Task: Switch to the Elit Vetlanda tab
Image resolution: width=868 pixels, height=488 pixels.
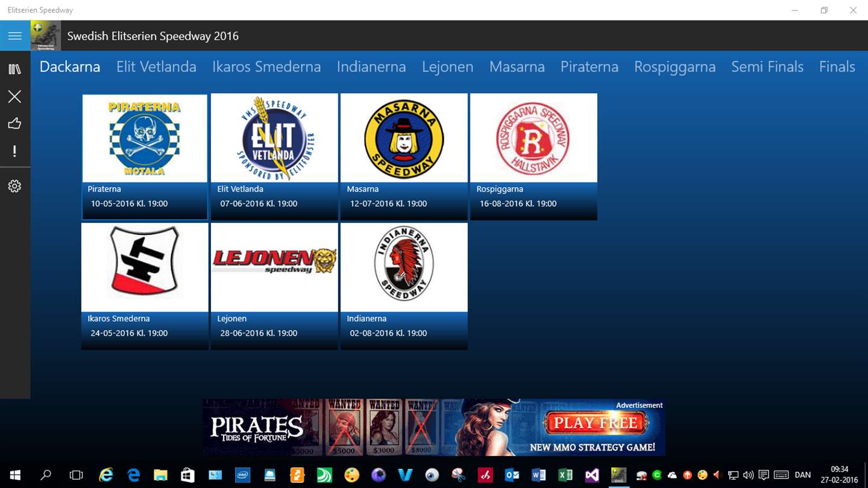Action: point(156,67)
